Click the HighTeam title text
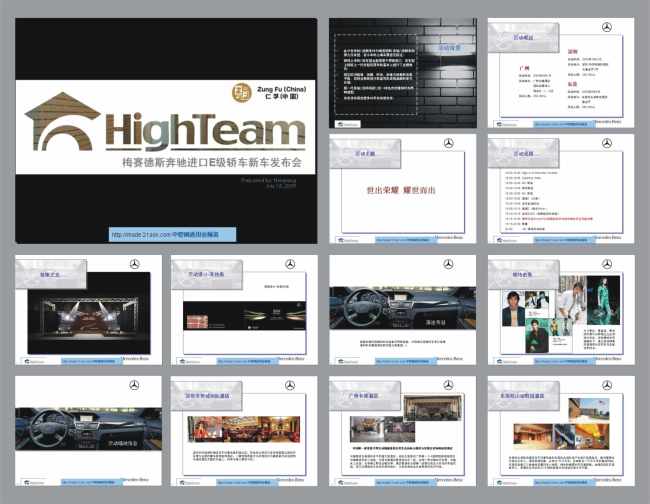The width and height of the screenshot is (650, 504). [205, 130]
